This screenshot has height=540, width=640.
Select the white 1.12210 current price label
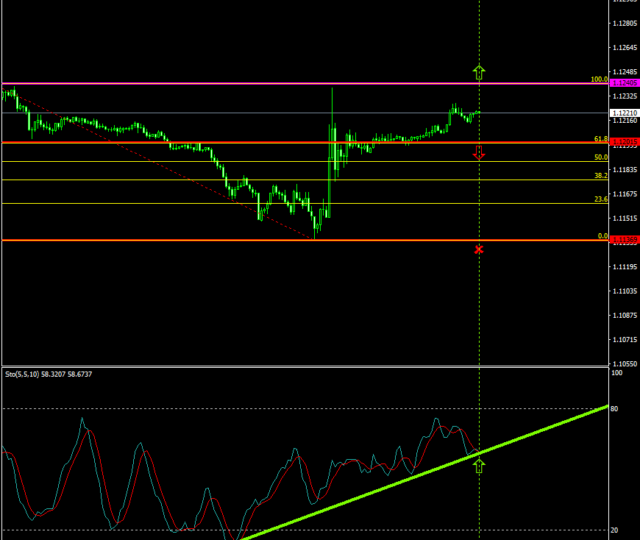623,113
